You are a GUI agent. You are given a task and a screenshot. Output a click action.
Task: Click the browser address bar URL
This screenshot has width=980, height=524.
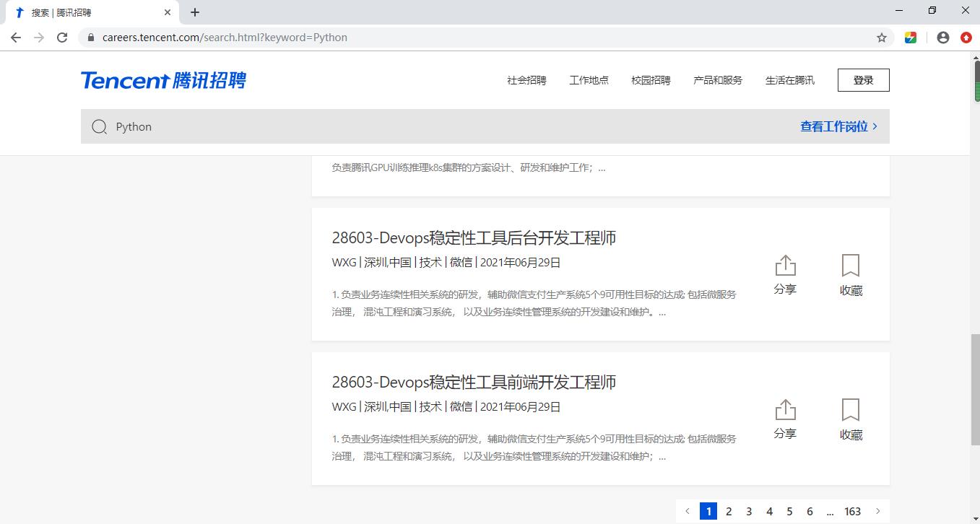coord(225,38)
